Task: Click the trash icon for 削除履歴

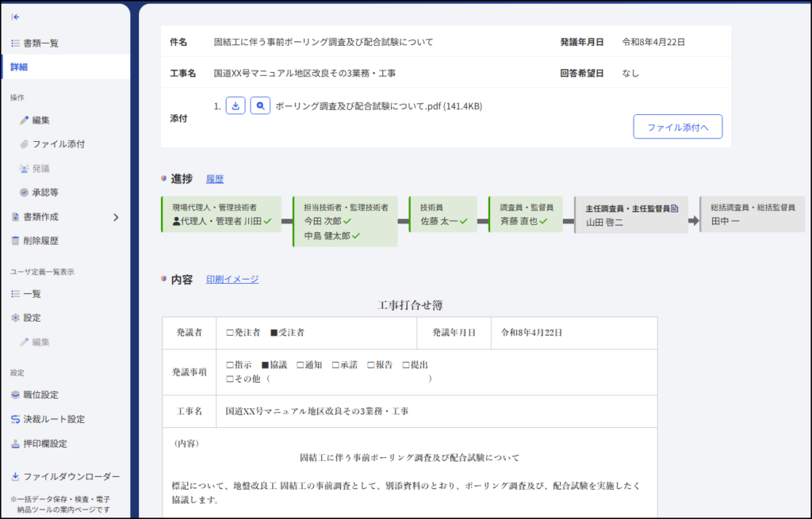Action: tap(16, 241)
